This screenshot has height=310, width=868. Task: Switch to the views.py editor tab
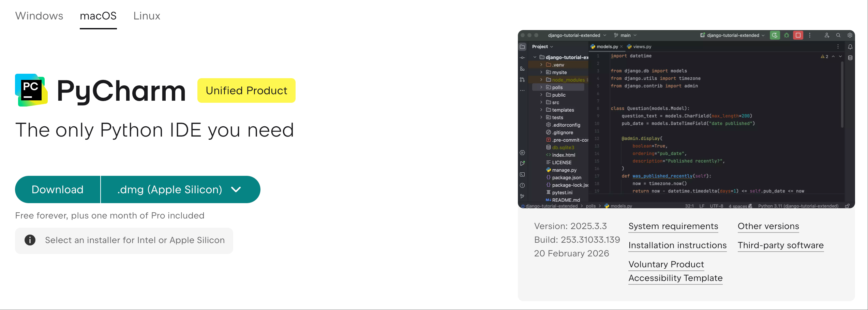point(642,47)
